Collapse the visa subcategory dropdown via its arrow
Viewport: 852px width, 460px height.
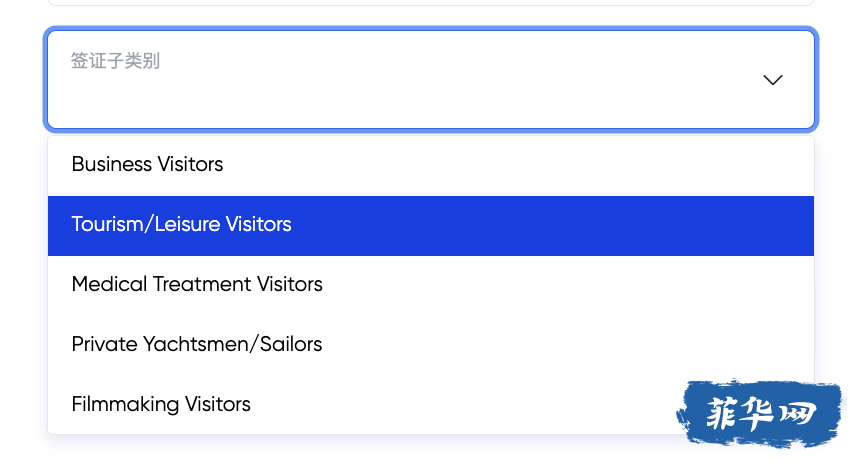pyautogui.click(x=772, y=80)
